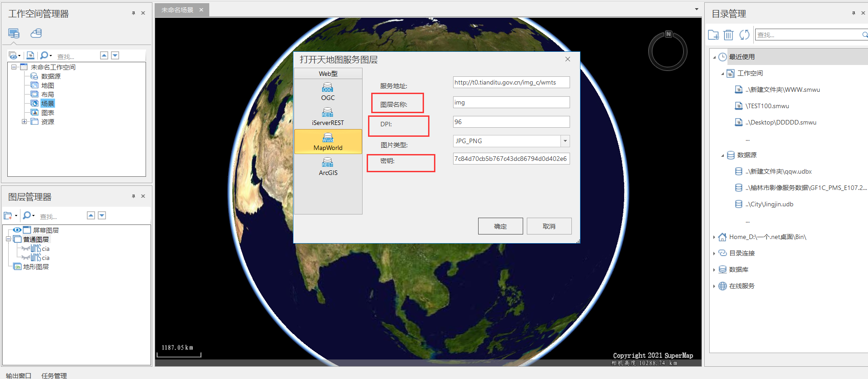868x379 pixels.
Task: Select the MapWorld service type
Action: (x=328, y=142)
